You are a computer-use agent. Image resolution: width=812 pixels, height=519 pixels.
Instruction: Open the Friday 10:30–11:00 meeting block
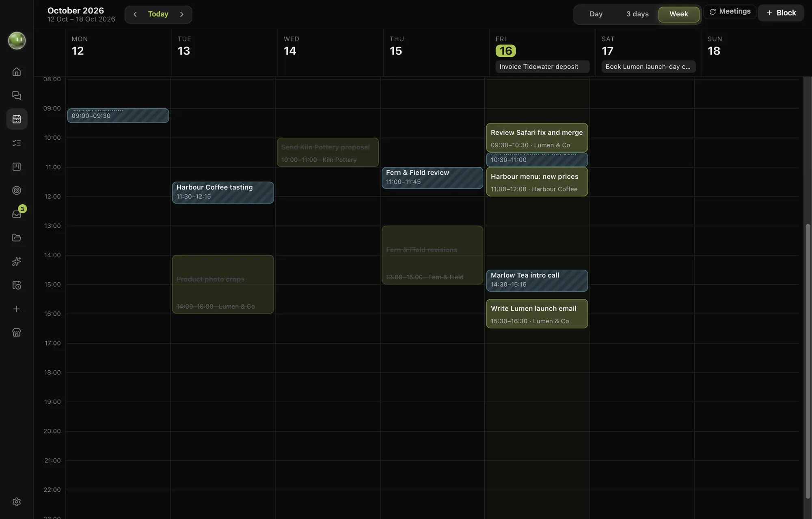coord(537,160)
